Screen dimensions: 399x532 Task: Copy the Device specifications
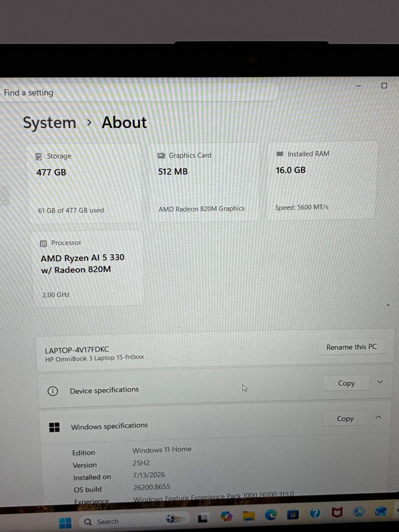[x=346, y=383]
